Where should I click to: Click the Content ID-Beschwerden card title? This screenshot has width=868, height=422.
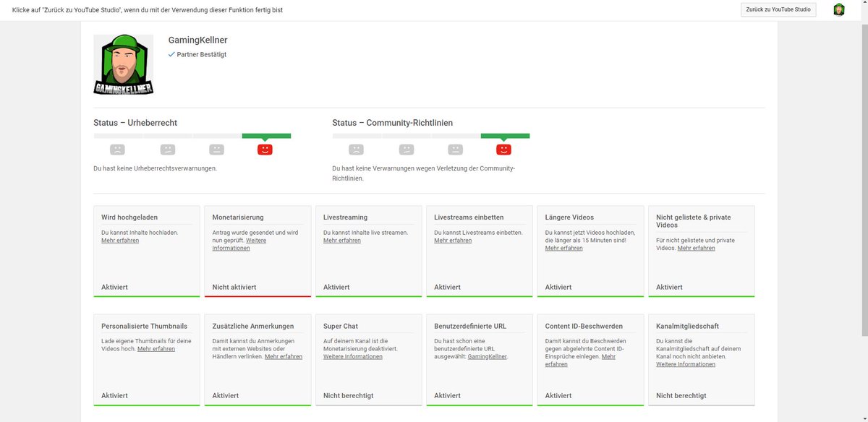point(584,326)
